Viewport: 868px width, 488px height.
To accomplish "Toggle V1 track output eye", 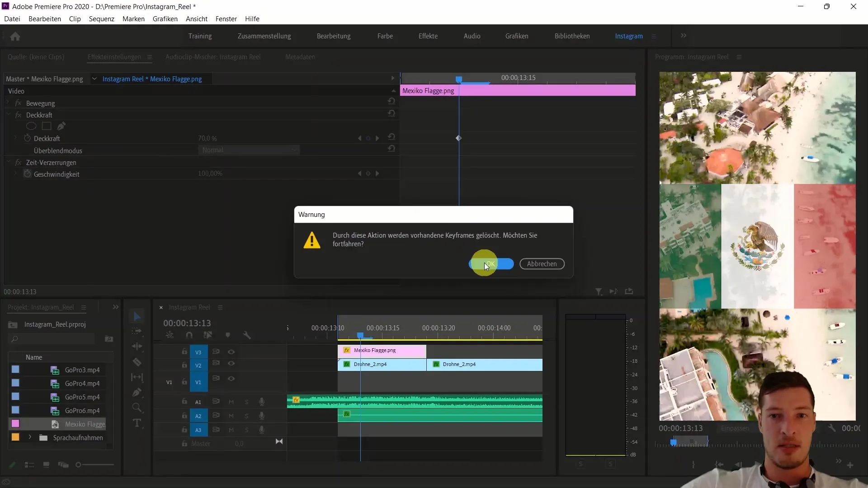I will [231, 379].
